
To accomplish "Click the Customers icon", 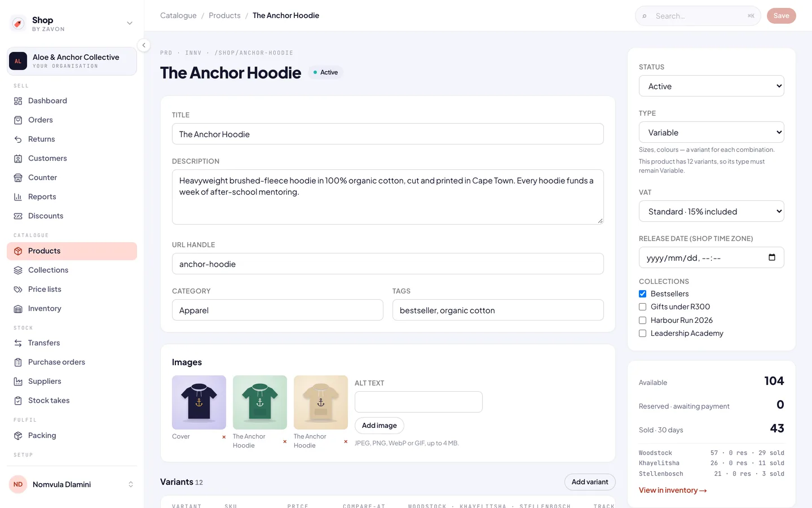I will pyautogui.click(x=18, y=159).
